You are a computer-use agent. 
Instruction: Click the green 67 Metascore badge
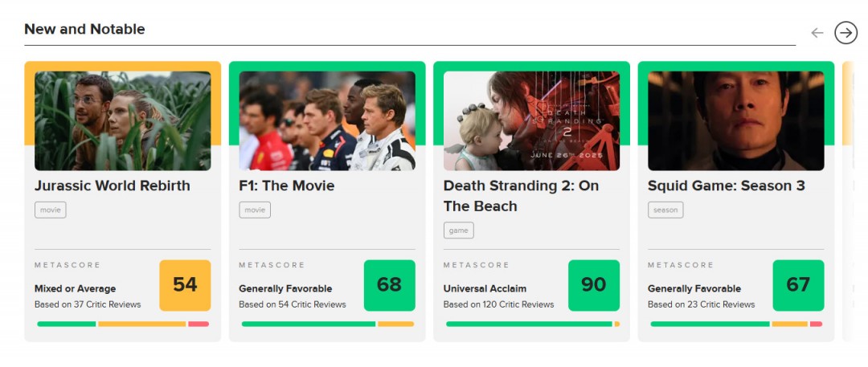tap(798, 285)
